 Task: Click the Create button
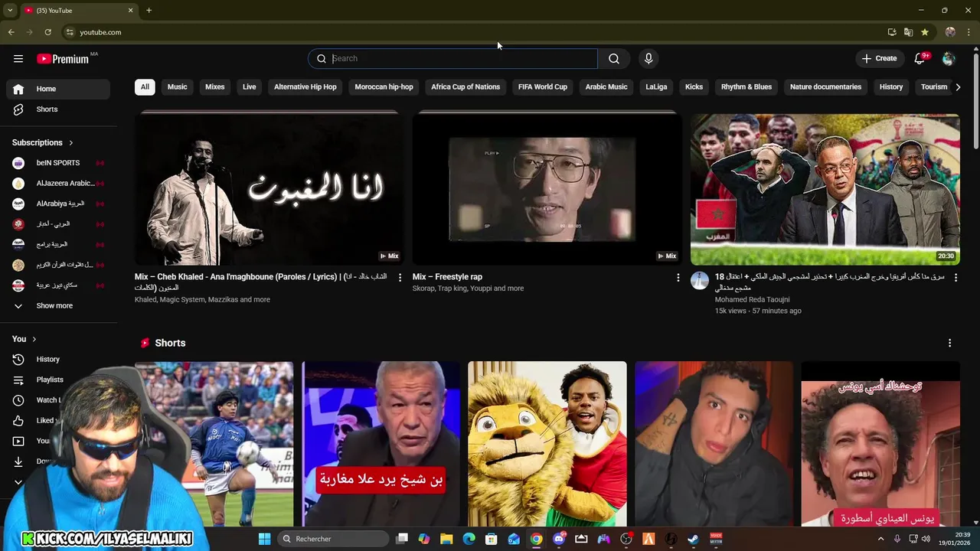click(x=879, y=58)
